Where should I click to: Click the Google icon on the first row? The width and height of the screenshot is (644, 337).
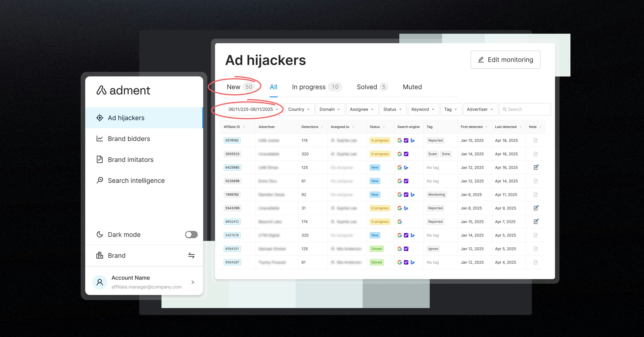(400, 140)
